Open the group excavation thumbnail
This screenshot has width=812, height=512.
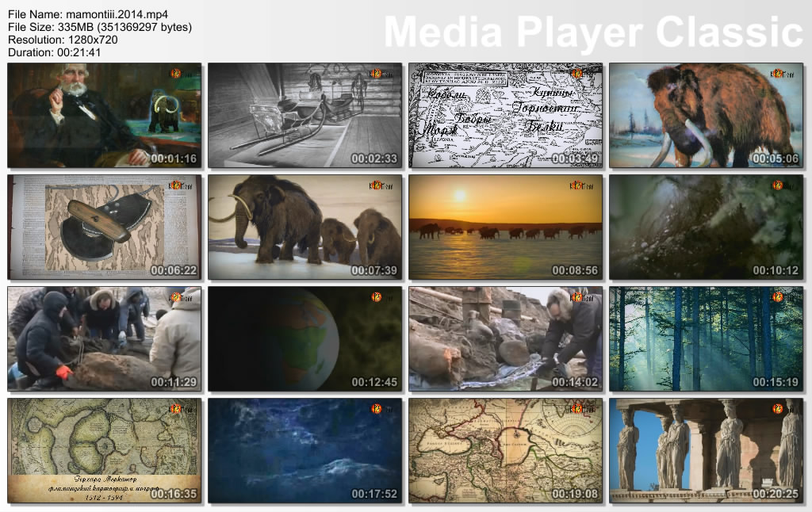pyautogui.click(x=104, y=338)
